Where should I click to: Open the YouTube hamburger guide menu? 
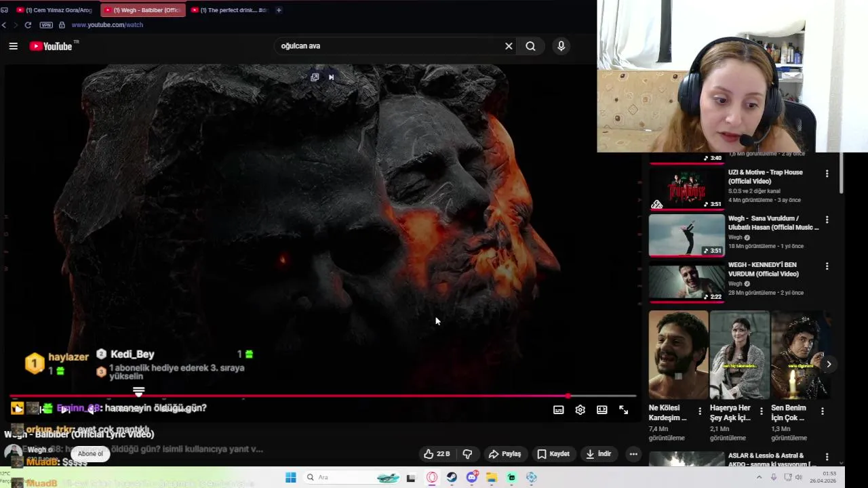pyautogui.click(x=13, y=46)
